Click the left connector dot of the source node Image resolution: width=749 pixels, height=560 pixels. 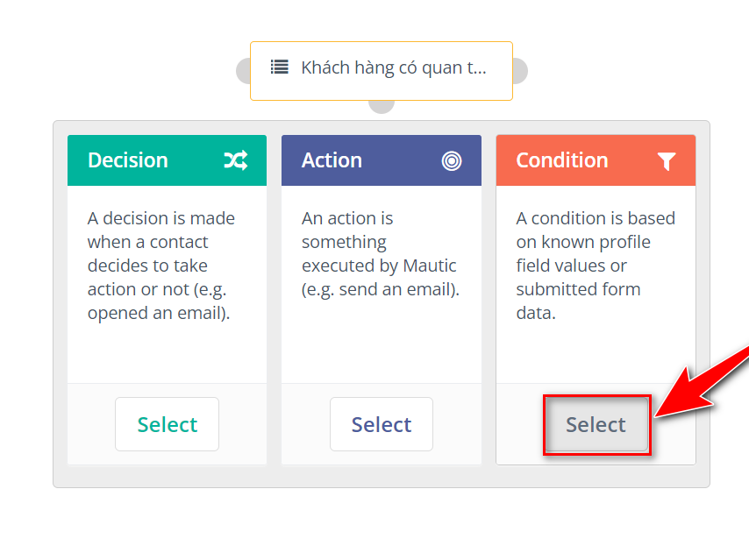point(244,71)
